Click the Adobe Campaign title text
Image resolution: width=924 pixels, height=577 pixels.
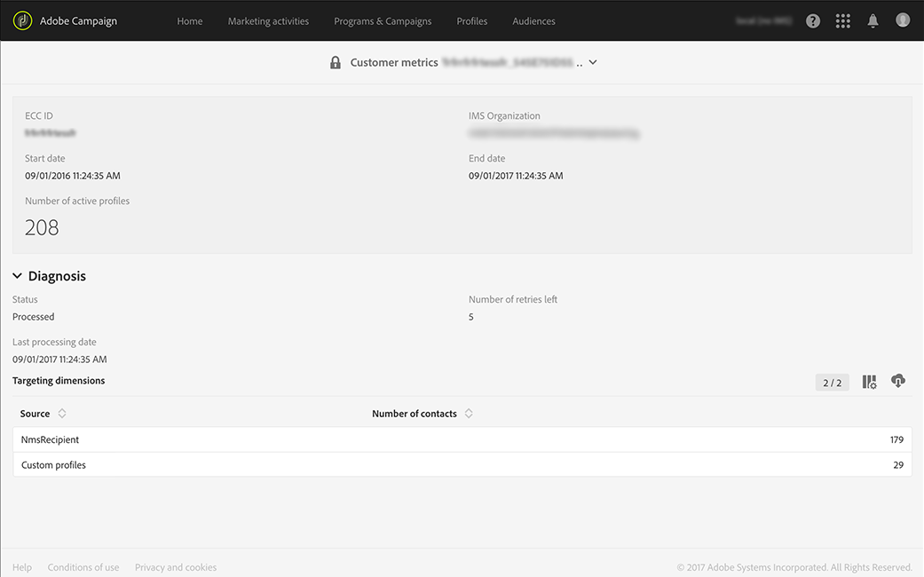(78, 21)
